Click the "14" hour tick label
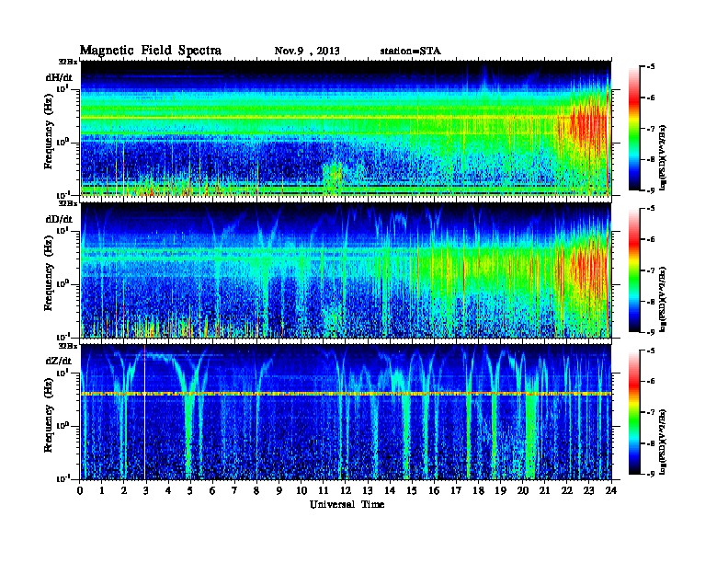This screenshot has height=563, width=728. [390, 490]
